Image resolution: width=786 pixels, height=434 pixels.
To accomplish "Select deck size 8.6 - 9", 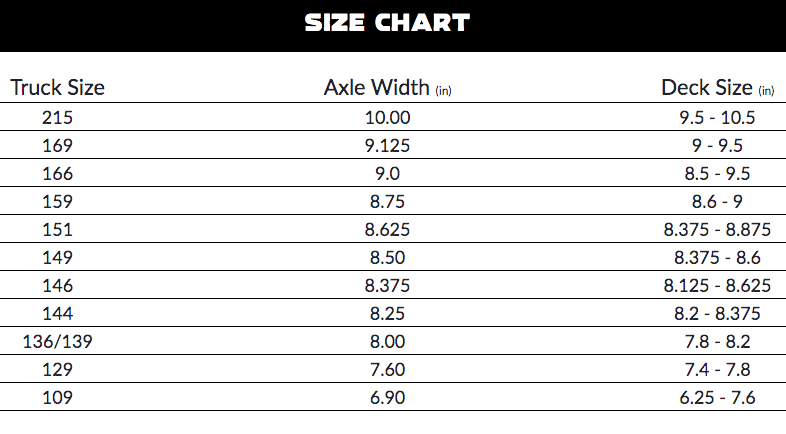I will click(717, 201).
